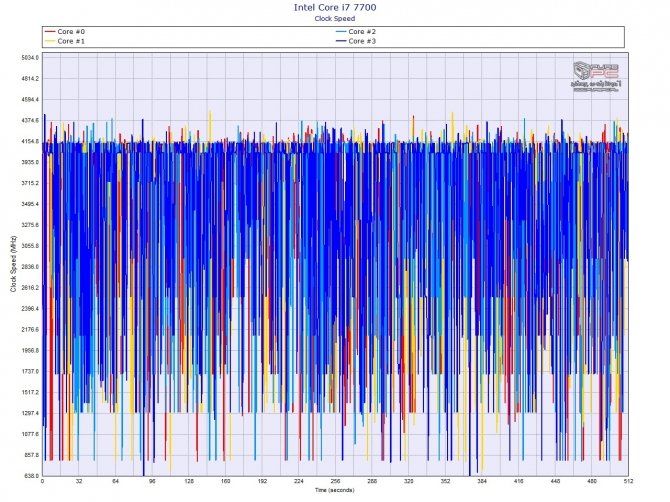Click the 192 tick on time axis
670x502 pixels.
[262, 481]
